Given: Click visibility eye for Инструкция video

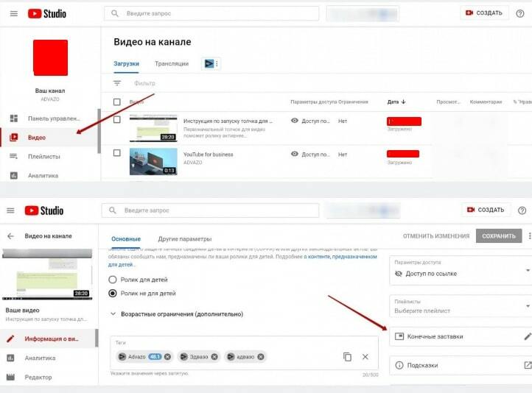Looking at the screenshot, I should click(x=295, y=121).
